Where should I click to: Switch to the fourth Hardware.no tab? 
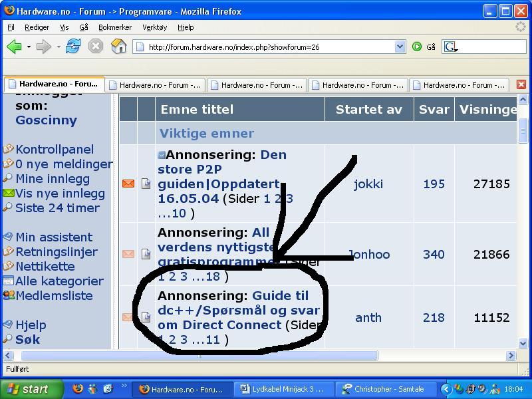pyautogui.click(x=358, y=85)
